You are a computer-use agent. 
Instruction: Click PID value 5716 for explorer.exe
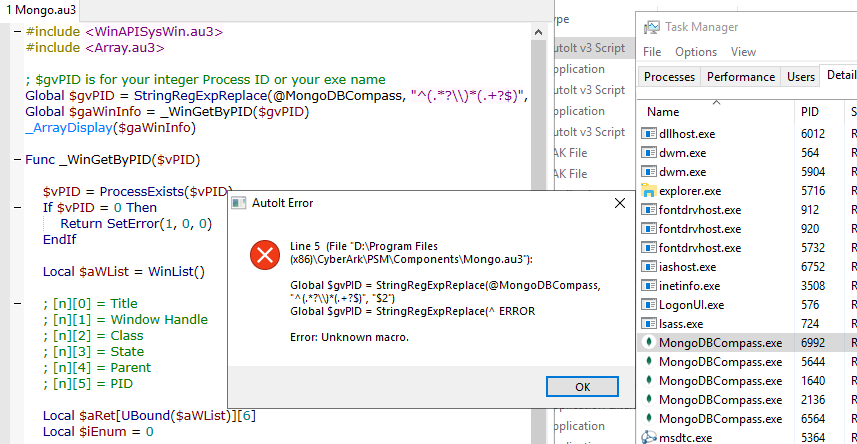(x=813, y=191)
